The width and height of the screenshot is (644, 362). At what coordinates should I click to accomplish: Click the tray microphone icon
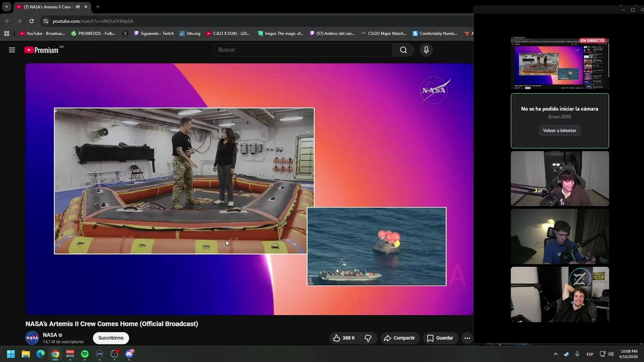pyautogui.click(x=577, y=354)
